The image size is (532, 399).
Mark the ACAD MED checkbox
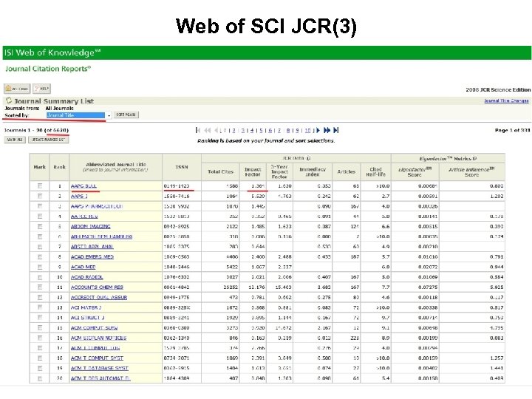pos(40,267)
